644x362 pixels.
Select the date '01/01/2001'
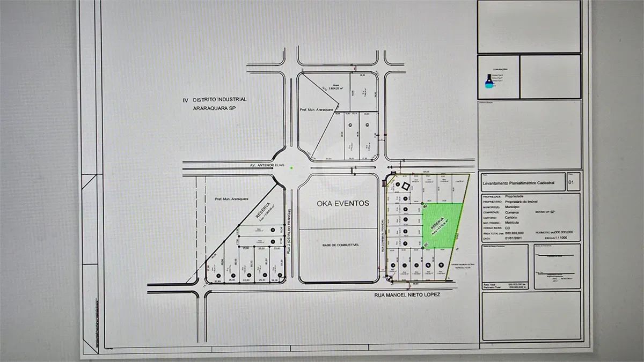tap(513, 238)
